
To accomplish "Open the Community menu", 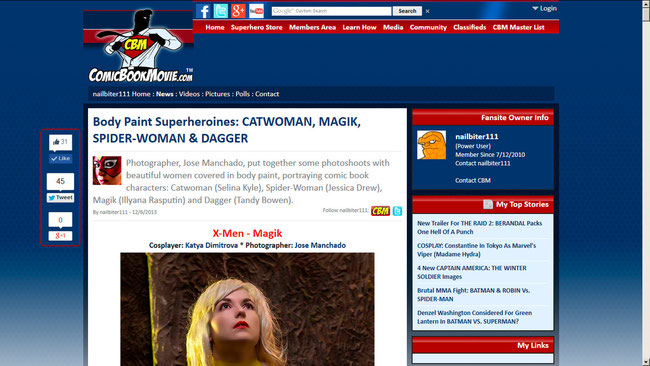I will [x=428, y=27].
